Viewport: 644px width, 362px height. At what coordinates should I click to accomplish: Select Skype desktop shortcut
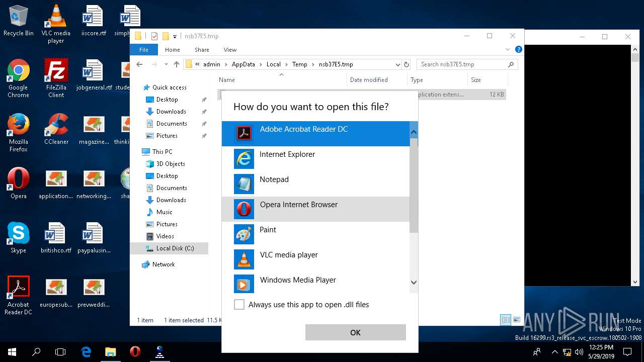pyautogui.click(x=19, y=238)
